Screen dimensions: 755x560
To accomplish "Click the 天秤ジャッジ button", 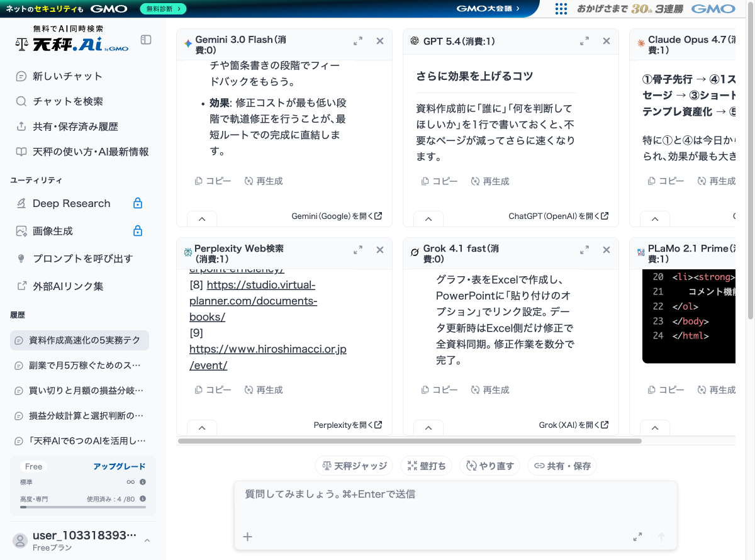I will coord(354,466).
